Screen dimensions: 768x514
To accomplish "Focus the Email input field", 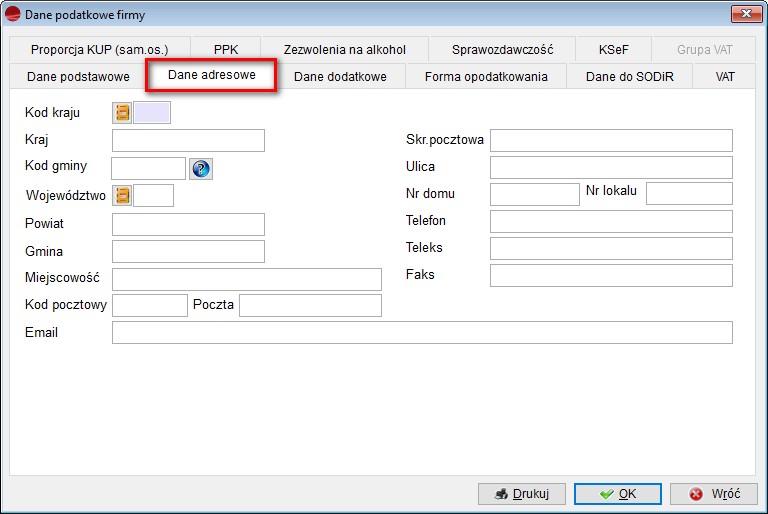I will point(422,332).
